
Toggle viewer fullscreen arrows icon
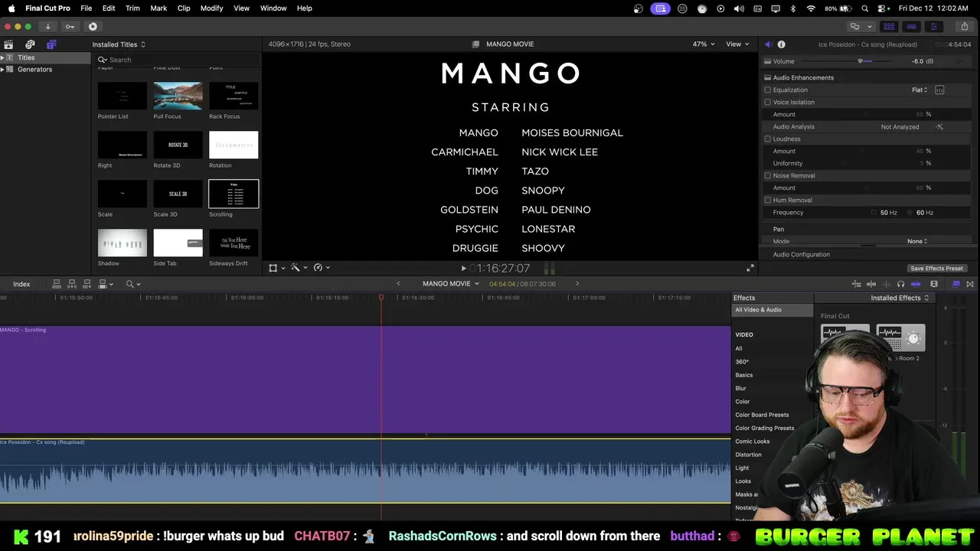(750, 268)
